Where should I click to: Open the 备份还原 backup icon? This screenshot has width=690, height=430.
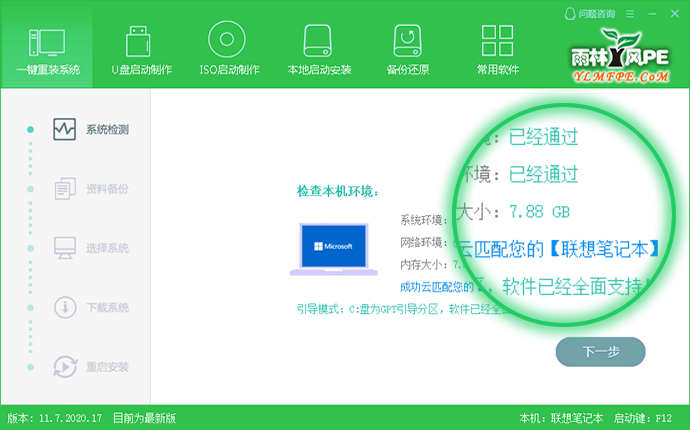pyautogui.click(x=407, y=41)
